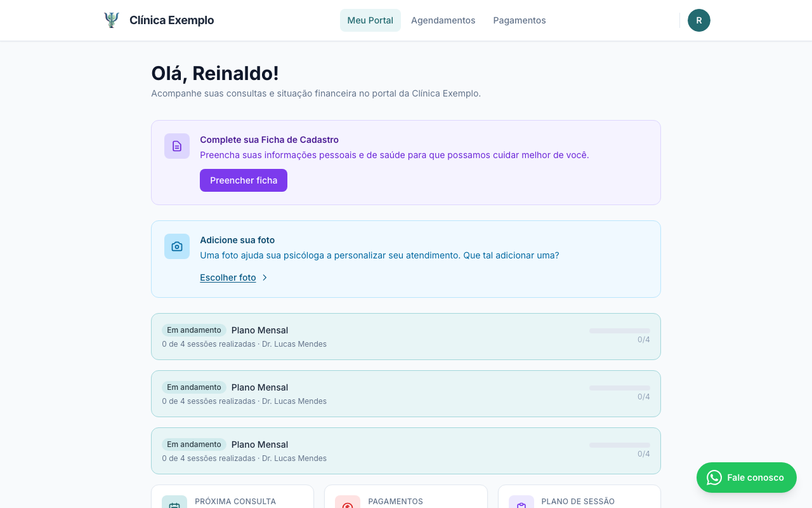Click the Preencher ficha button
812x508 pixels.
tap(244, 180)
